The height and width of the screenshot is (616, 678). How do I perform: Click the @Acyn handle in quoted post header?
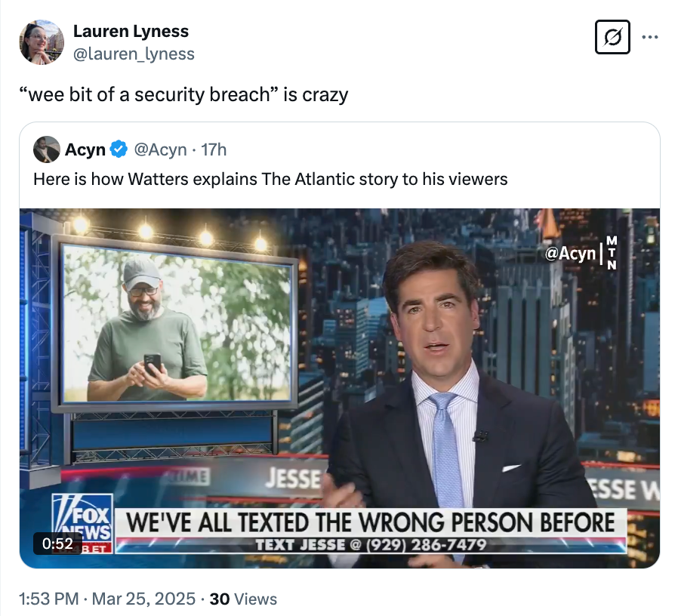[x=160, y=149]
